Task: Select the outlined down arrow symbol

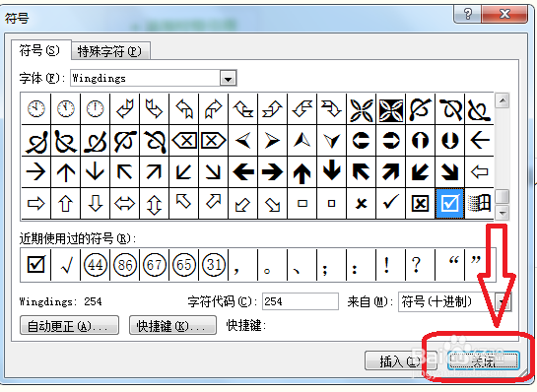Action: 95,203
